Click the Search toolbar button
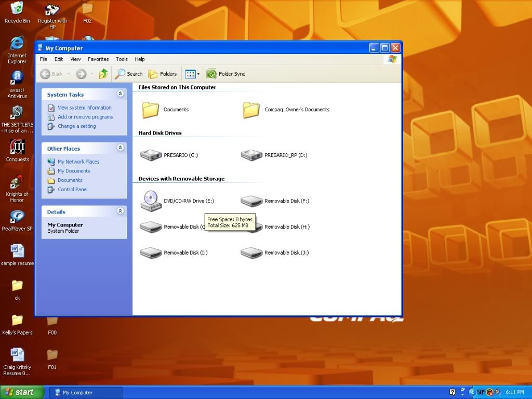This screenshot has width=532, height=399. coord(129,74)
